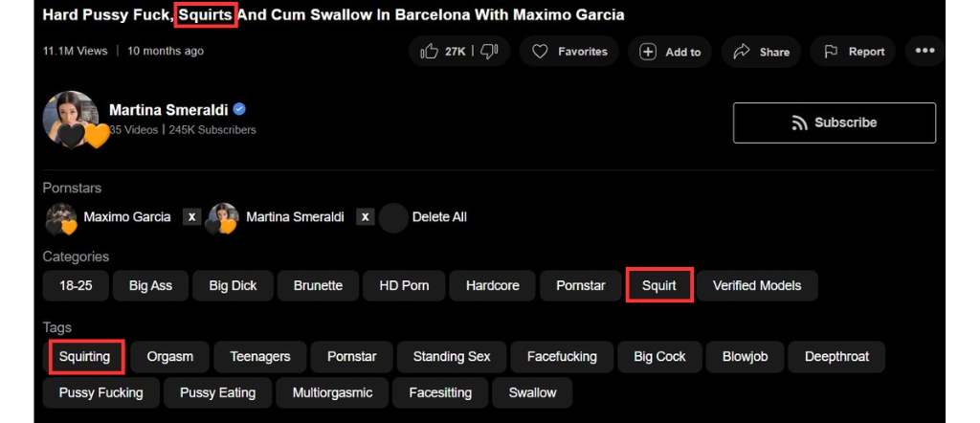Open the Big Ass category
The width and height of the screenshot is (980, 423).
click(150, 286)
